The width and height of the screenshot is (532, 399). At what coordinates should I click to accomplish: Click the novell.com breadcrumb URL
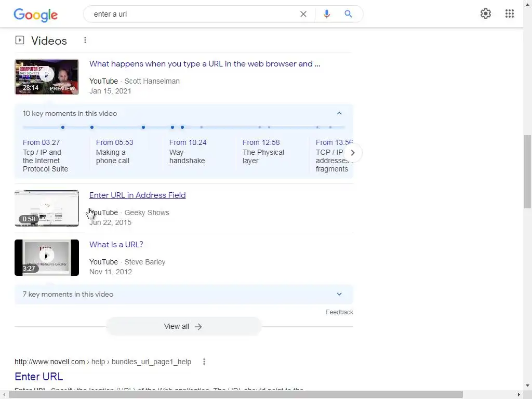click(103, 362)
